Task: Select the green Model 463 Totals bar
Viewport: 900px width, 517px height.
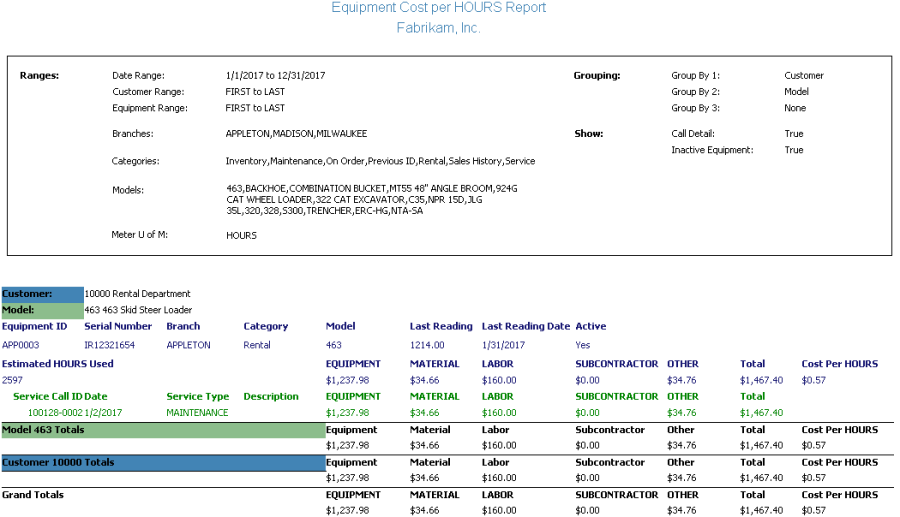Action: coord(163,430)
